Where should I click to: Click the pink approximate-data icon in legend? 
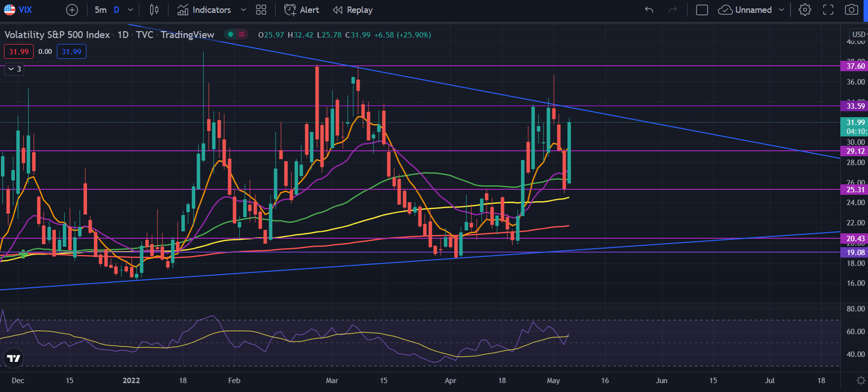point(242,35)
